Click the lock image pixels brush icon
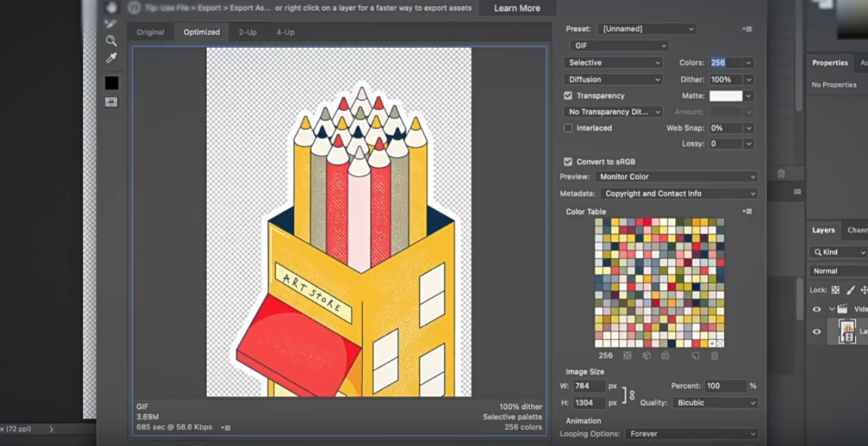This screenshot has height=446, width=868. (850, 290)
